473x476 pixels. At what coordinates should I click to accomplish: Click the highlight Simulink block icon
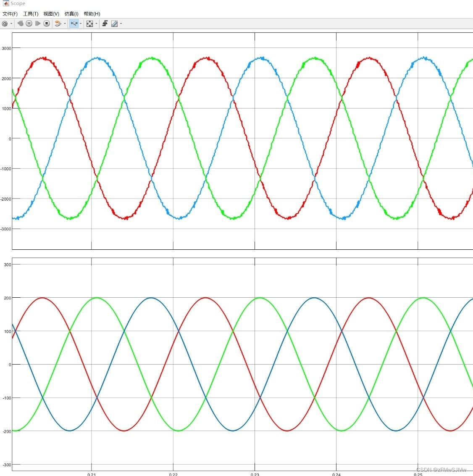click(x=58, y=24)
